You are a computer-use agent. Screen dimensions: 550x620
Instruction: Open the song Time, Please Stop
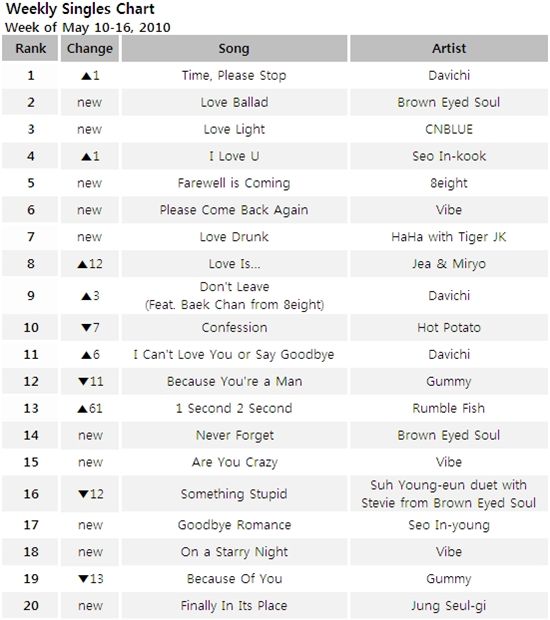coord(234,76)
